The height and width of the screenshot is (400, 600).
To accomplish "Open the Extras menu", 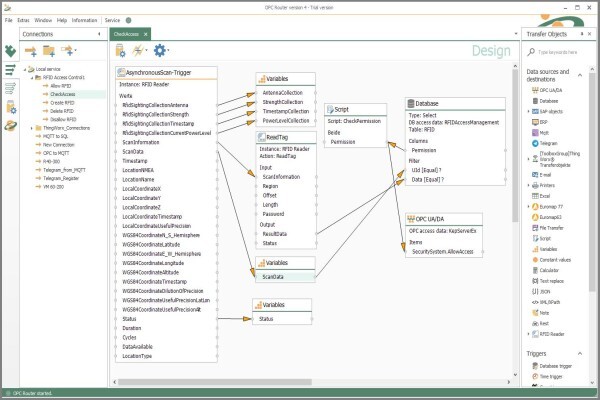I will [23, 20].
